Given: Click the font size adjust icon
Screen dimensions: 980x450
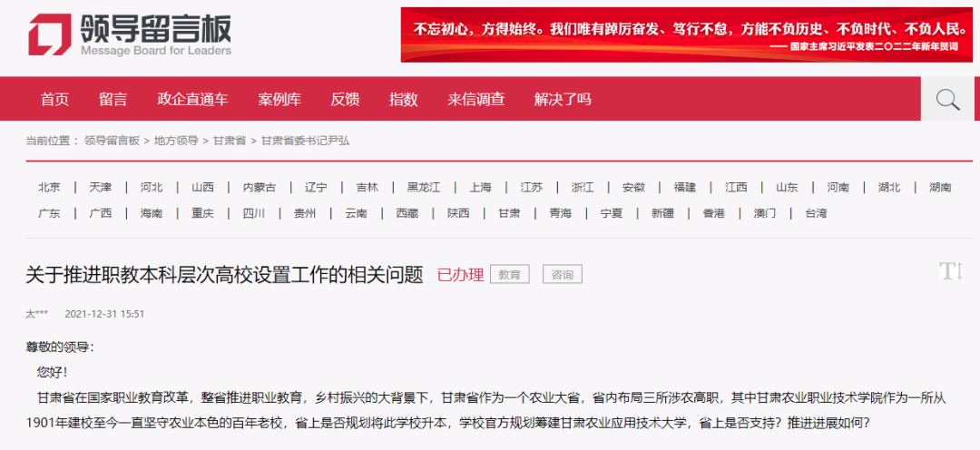Looking at the screenshot, I should (x=950, y=270).
